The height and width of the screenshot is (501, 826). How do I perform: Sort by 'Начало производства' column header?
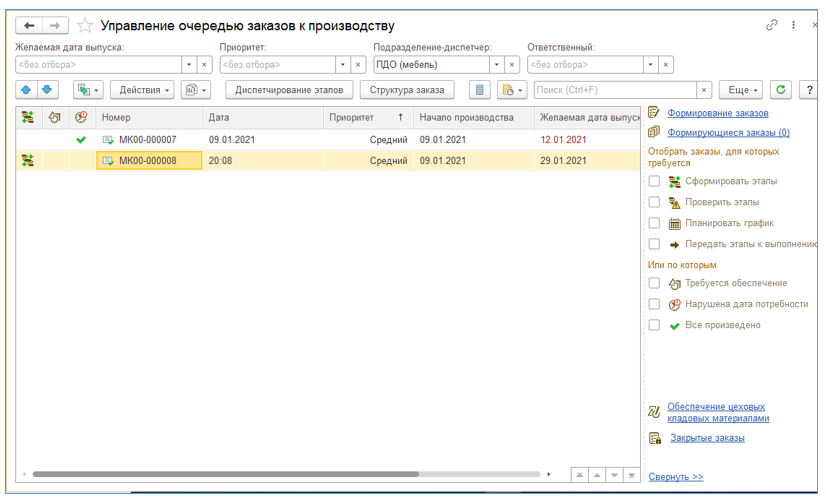click(x=466, y=117)
